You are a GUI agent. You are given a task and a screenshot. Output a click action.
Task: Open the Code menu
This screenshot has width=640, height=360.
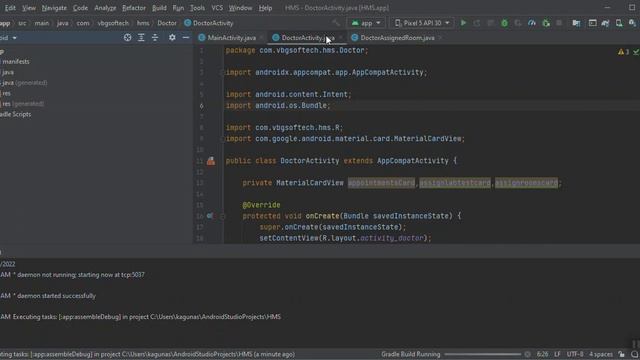(x=80, y=8)
